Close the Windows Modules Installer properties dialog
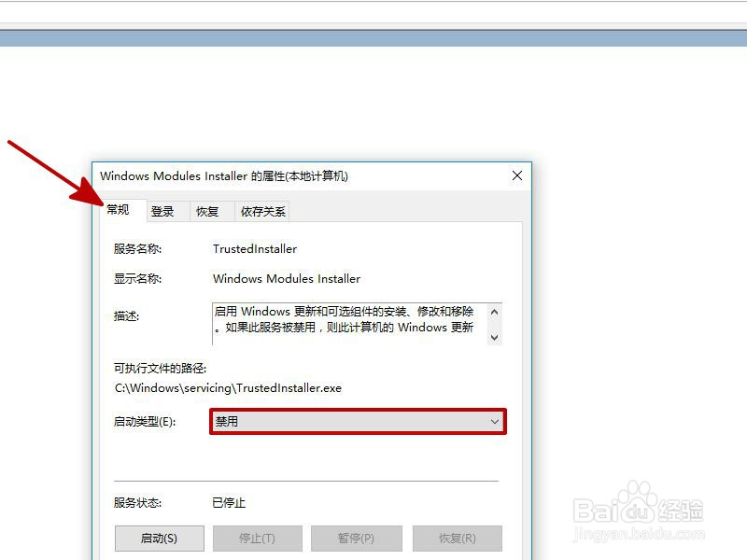The width and height of the screenshot is (747, 560). pyautogui.click(x=517, y=175)
